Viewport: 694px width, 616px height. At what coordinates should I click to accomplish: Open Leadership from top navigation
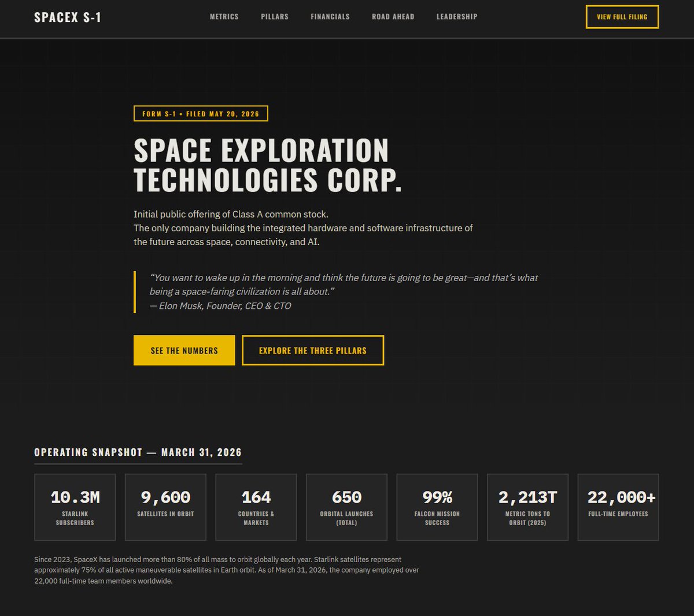457,17
